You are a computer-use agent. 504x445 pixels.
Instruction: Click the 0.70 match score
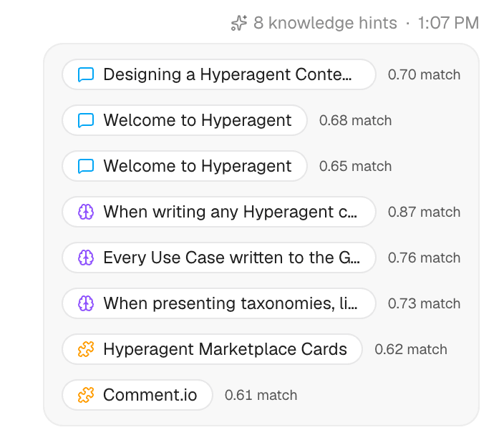point(424,74)
